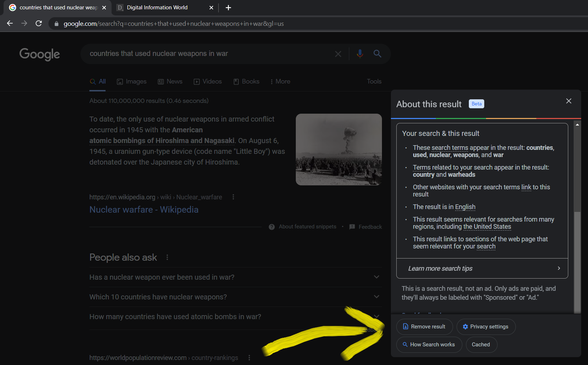588x365 pixels.
Task: Close the nuclear weapons search tab
Action: point(104,8)
